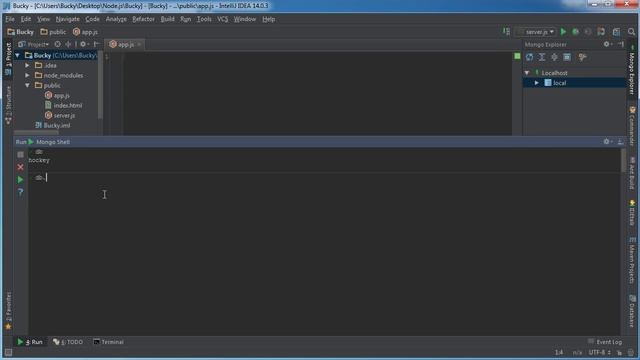
Task: Hide the Project tool window
Action: point(96,44)
